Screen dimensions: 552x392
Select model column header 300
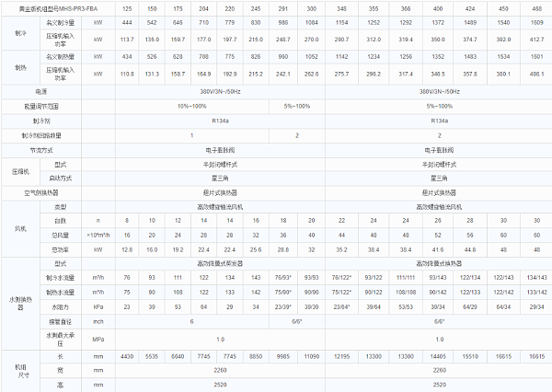(x=312, y=9)
